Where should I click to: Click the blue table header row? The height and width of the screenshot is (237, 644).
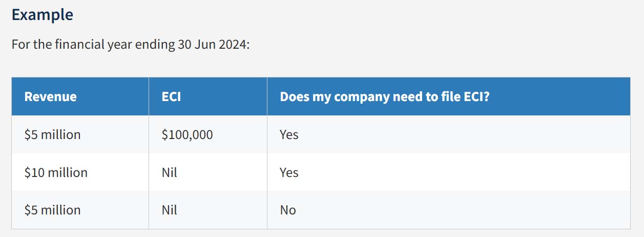pyautogui.click(x=321, y=96)
